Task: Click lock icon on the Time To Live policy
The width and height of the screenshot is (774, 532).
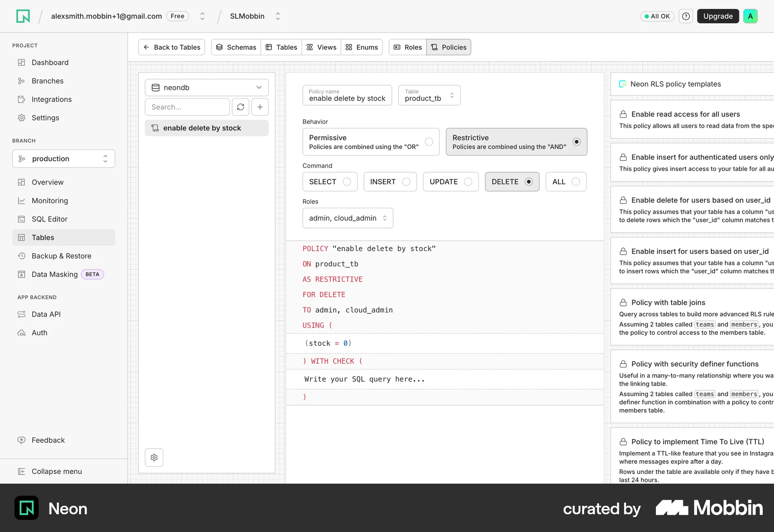Action: [623, 442]
